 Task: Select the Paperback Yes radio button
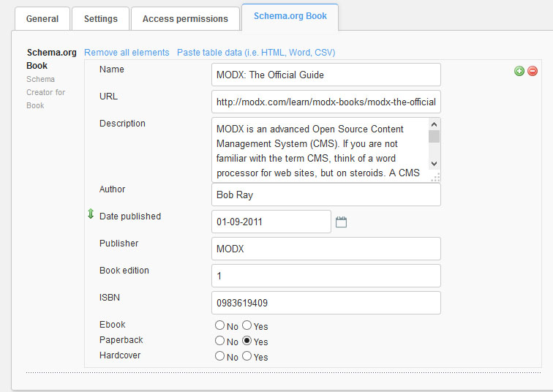(x=247, y=341)
